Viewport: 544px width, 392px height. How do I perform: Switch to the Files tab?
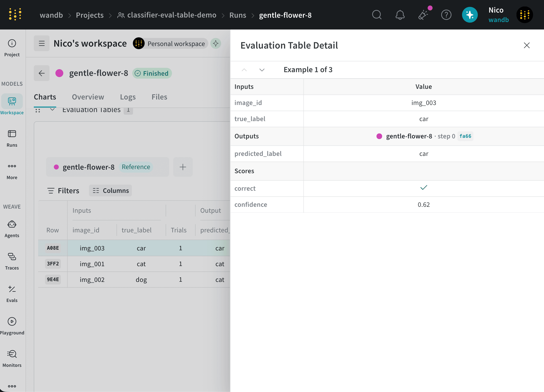pyautogui.click(x=159, y=97)
